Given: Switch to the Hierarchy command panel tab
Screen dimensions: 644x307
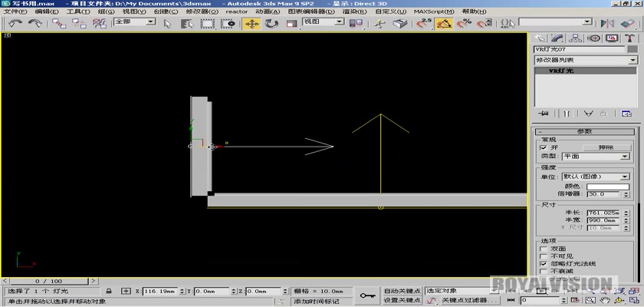Looking at the screenshot, I should (x=576, y=38).
